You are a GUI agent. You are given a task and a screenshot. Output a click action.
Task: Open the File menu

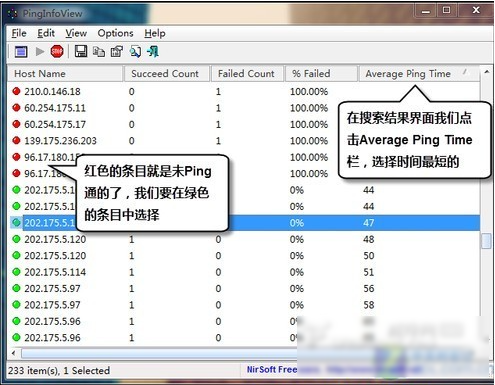tap(19, 33)
